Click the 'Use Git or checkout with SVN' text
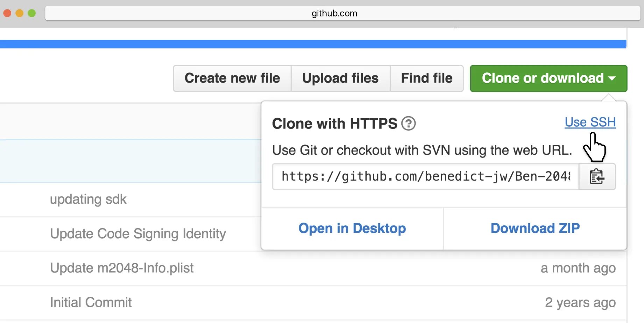 (x=422, y=150)
